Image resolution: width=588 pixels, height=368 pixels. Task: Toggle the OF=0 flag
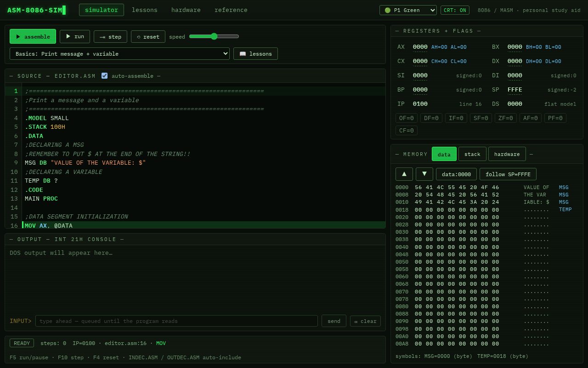click(407, 118)
